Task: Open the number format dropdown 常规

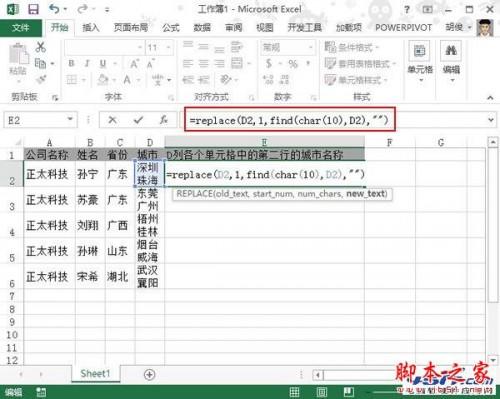Action: [x=287, y=48]
